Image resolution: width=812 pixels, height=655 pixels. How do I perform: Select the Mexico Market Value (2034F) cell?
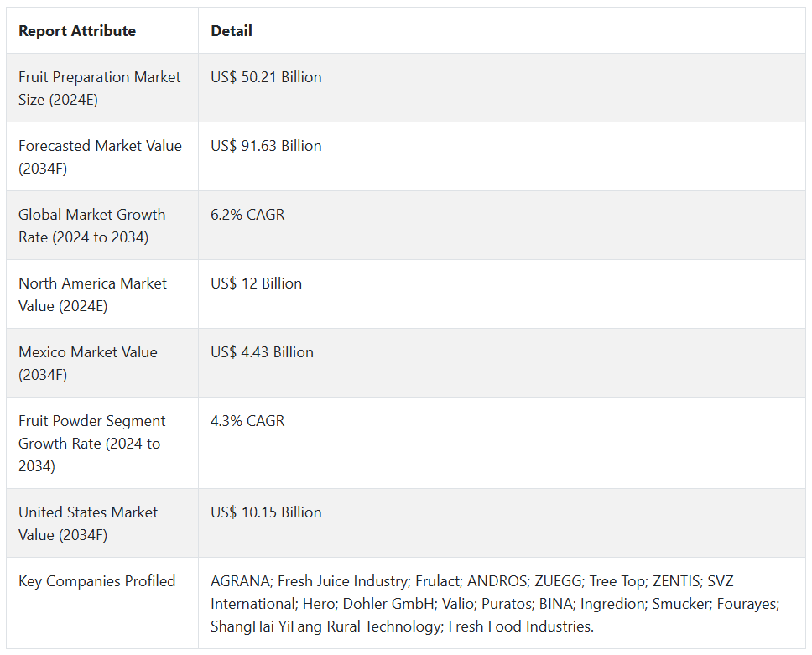[102, 363]
